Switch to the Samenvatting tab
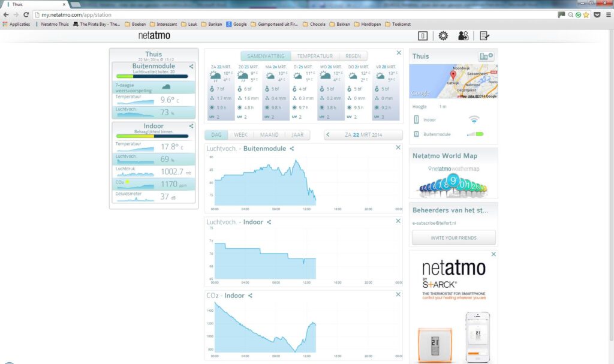Viewport: 614px width, 364px height. (266, 56)
